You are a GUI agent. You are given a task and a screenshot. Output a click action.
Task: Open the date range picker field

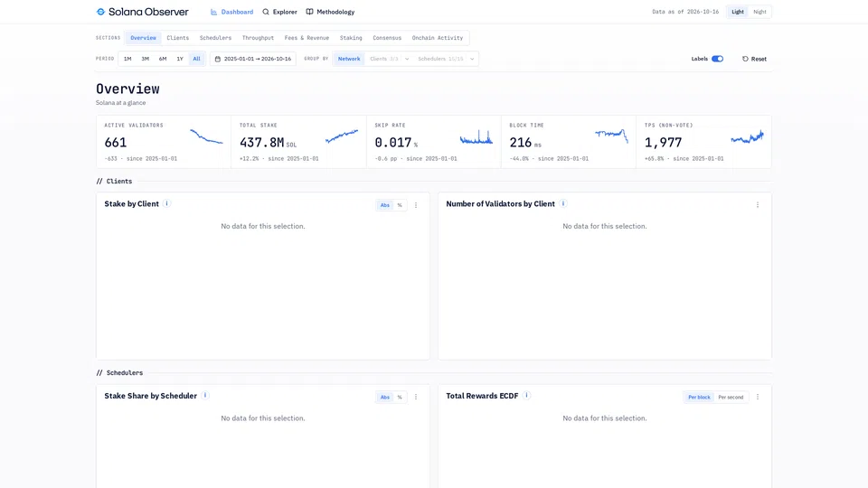pyautogui.click(x=253, y=59)
